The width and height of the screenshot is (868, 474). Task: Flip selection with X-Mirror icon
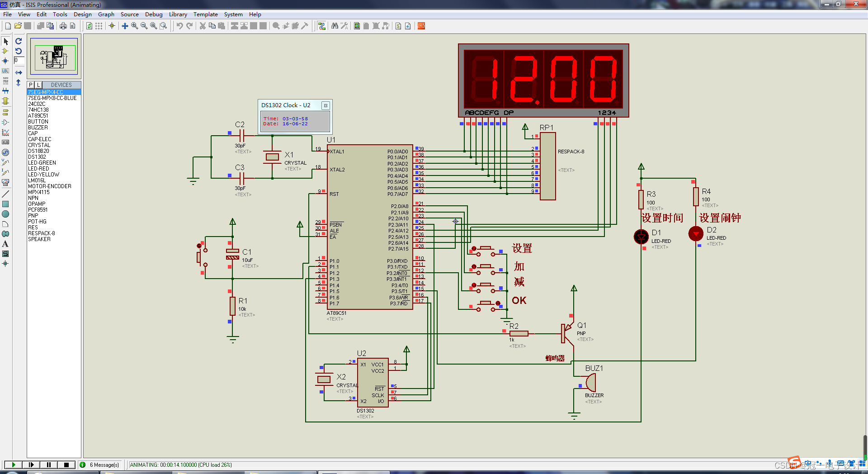click(19, 72)
